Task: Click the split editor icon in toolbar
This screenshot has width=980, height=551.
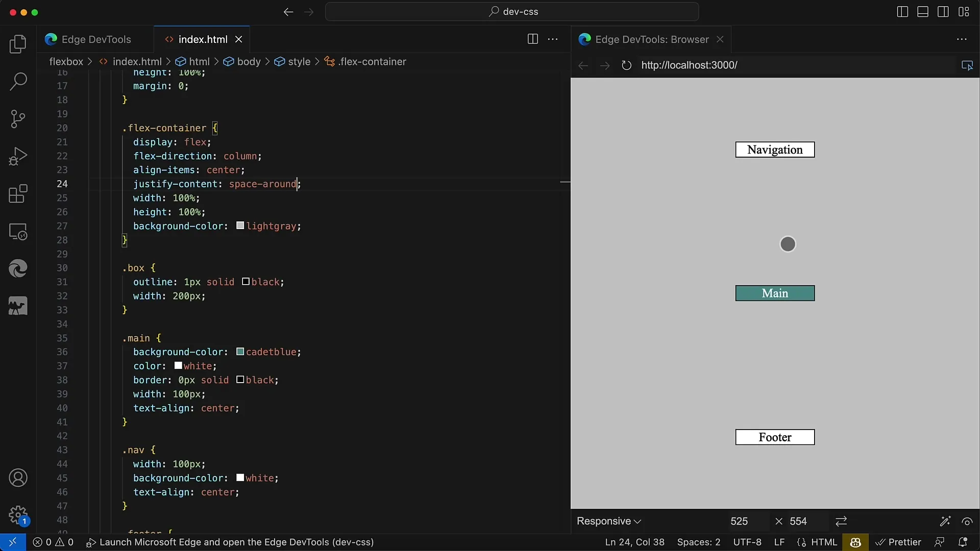Action: (x=532, y=38)
